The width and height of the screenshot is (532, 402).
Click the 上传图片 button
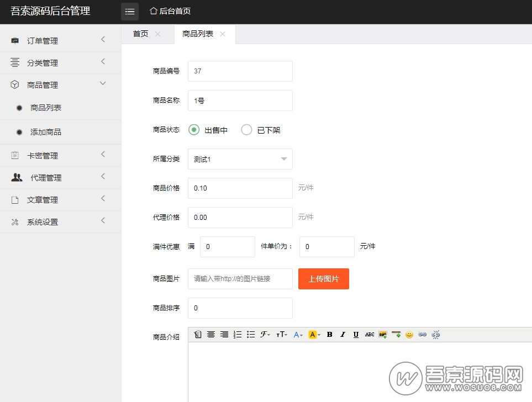click(x=324, y=279)
